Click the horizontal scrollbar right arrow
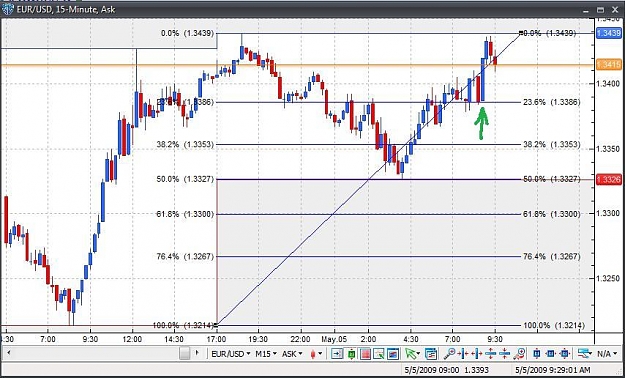 197,353
